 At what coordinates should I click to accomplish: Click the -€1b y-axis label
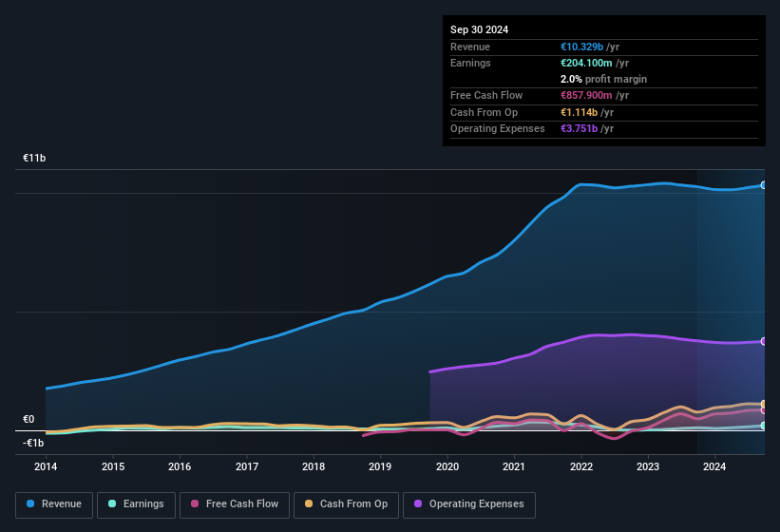(33, 443)
